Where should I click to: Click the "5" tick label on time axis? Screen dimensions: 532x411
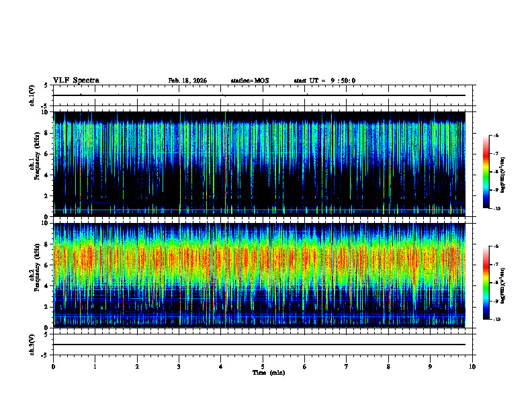point(263,367)
